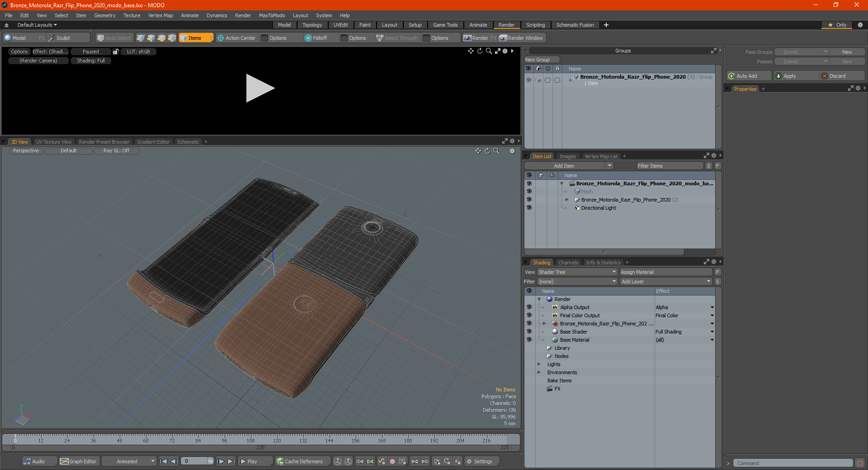Open MaxToModo menu
868x470 pixels.
coord(272,15)
